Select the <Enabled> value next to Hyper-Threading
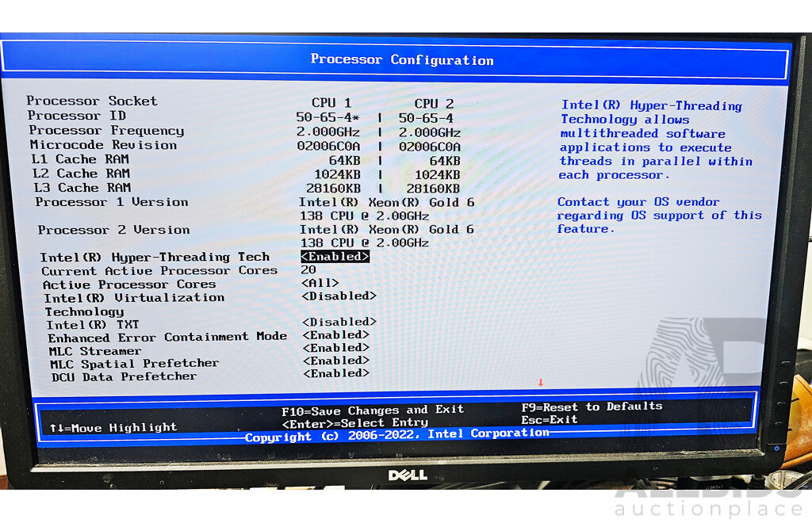812x523 pixels. [x=335, y=257]
